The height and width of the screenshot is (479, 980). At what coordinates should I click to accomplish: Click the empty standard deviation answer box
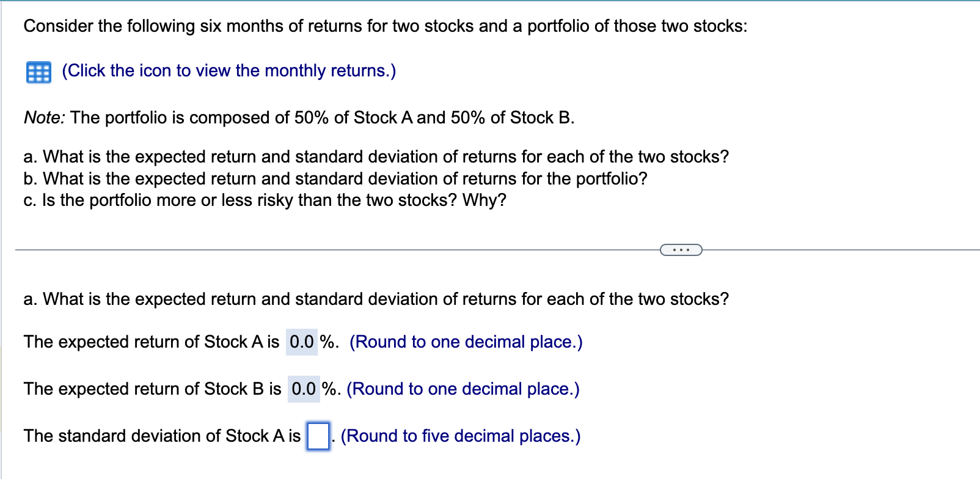point(319,434)
